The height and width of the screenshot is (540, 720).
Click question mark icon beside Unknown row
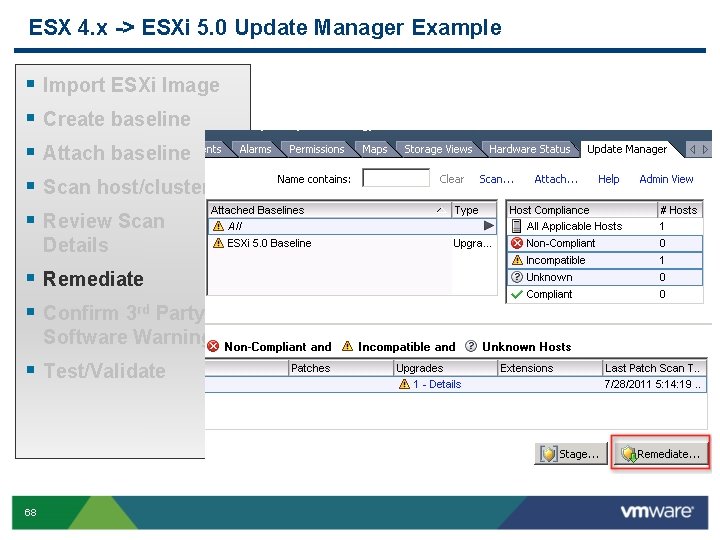(517, 277)
